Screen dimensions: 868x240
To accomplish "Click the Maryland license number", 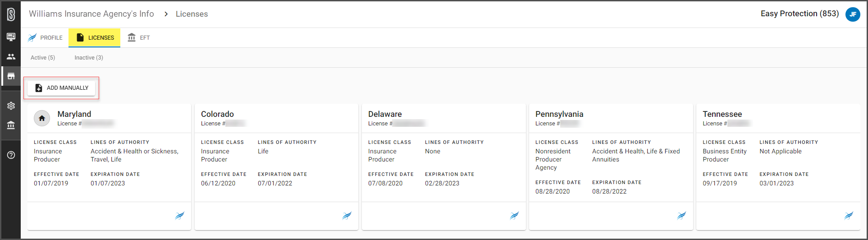I will 85,123.
